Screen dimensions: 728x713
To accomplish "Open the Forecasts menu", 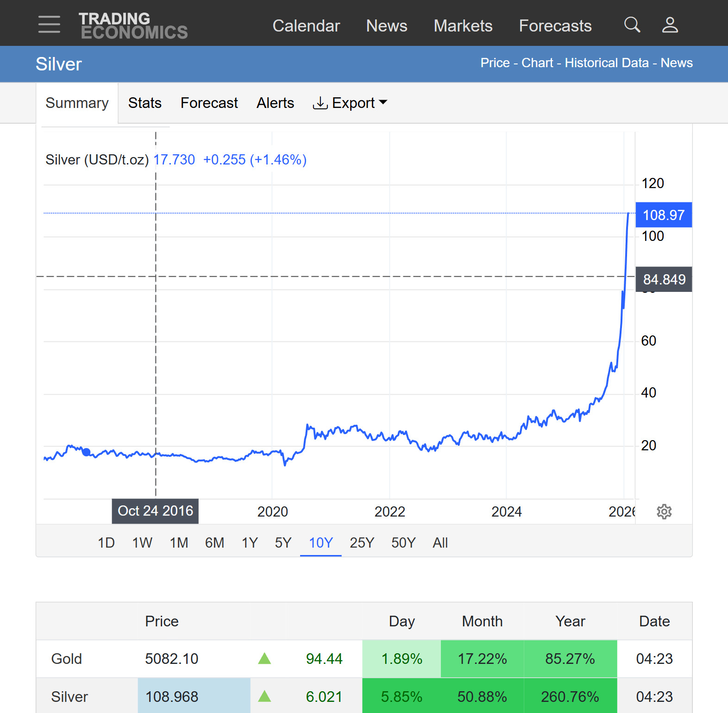I will [555, 26].
